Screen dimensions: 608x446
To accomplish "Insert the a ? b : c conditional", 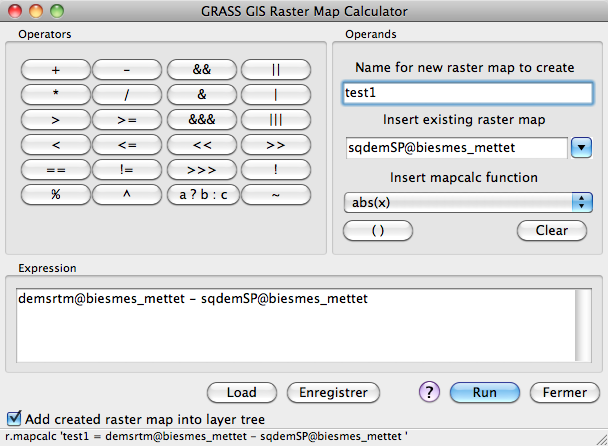I will [x=201, y=194].
